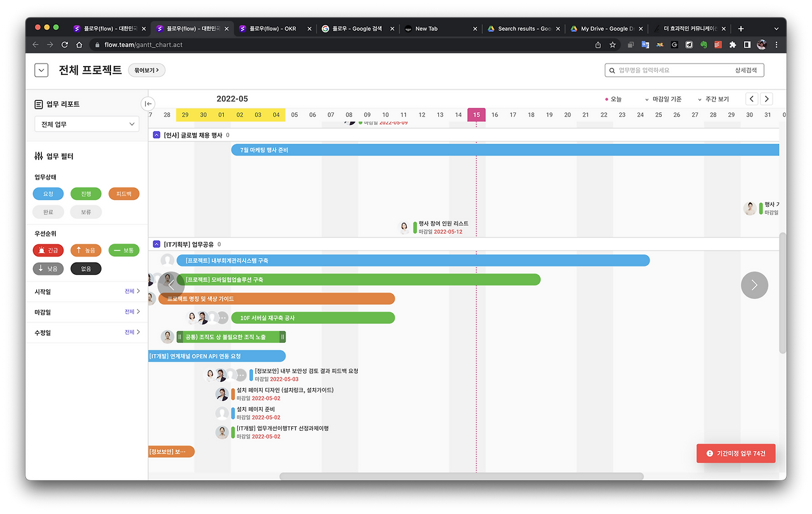Toggle the 완료 status filter
This screenshot has height=514, width=812.
point(48,212)
